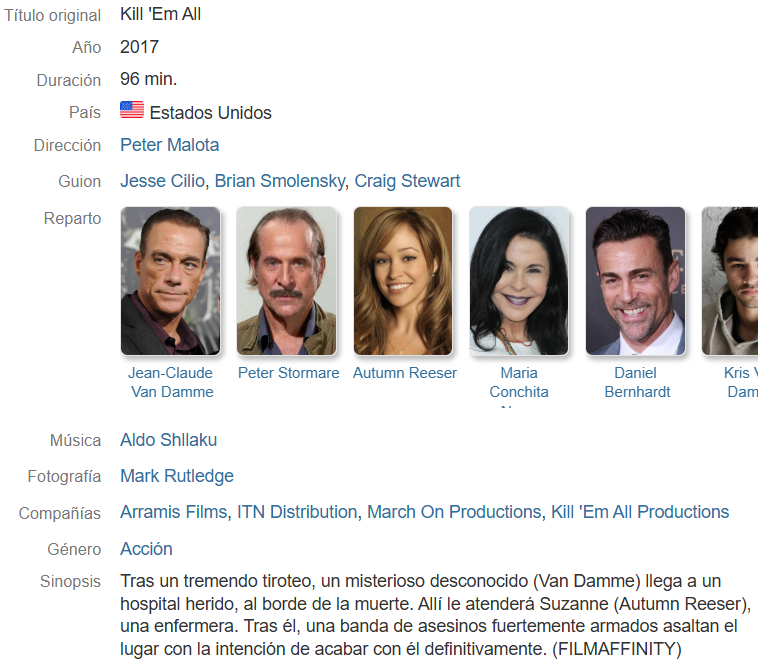
Task: Click cinematographer Mark Rutledge link
Action: [x=177, y=476]
